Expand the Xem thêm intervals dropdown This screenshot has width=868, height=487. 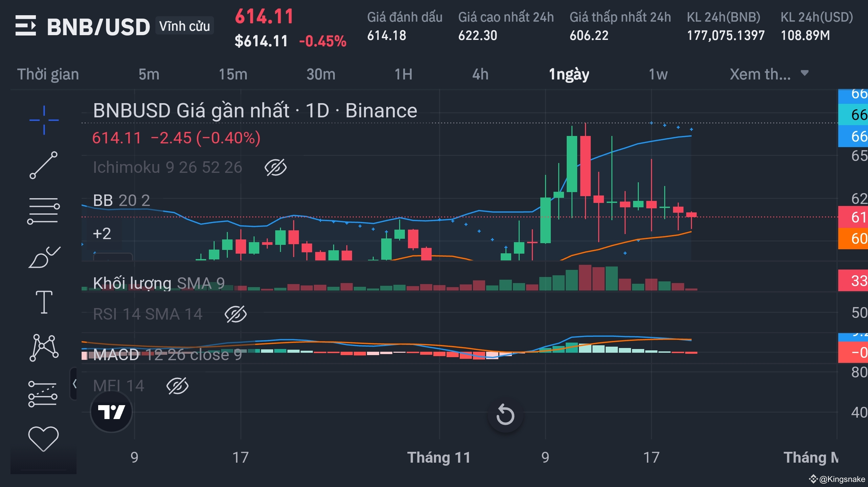coord(768,74)
